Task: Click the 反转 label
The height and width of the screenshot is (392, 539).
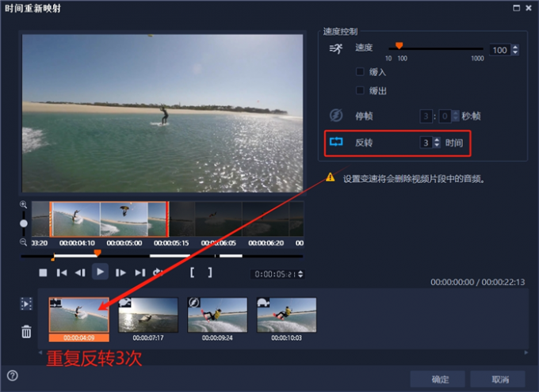Action: [364, 143]
